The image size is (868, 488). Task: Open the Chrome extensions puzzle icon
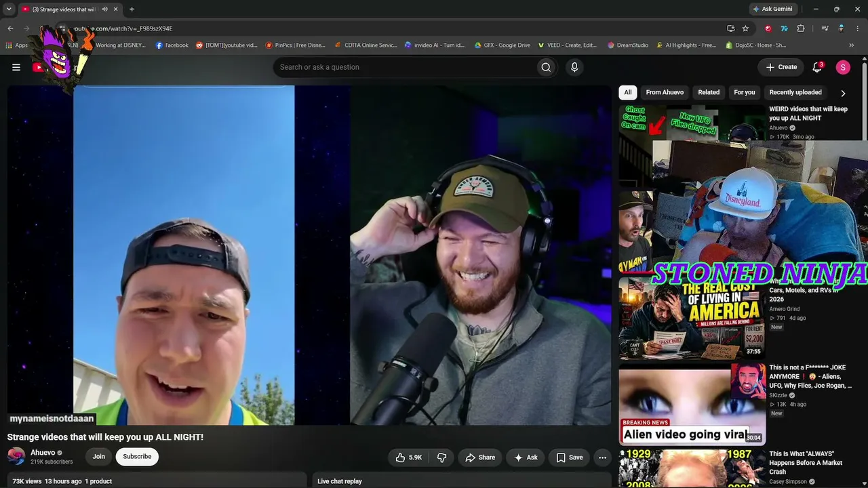(x=801, y=28)
